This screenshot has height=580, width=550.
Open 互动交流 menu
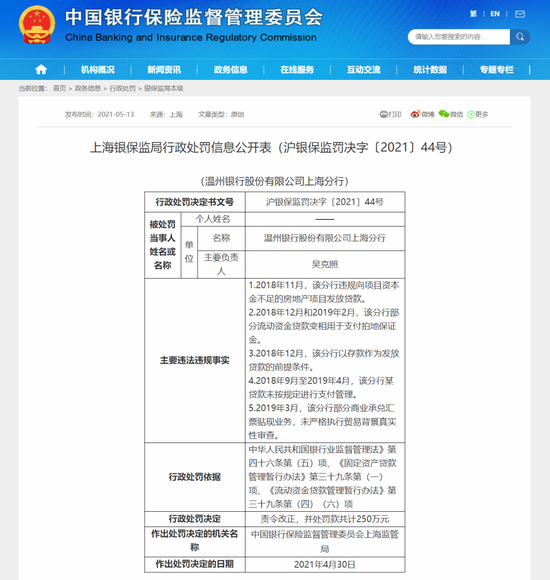pos(364,70)
